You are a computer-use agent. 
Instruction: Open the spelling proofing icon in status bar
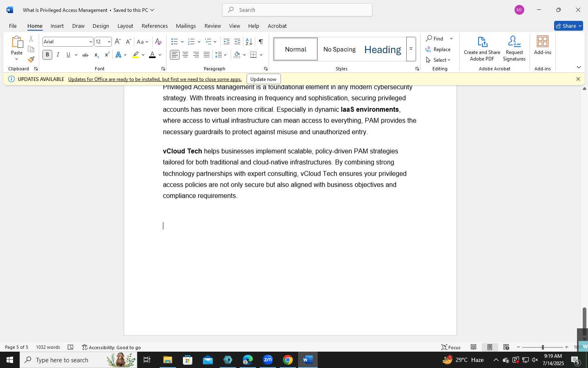point(71,347)
